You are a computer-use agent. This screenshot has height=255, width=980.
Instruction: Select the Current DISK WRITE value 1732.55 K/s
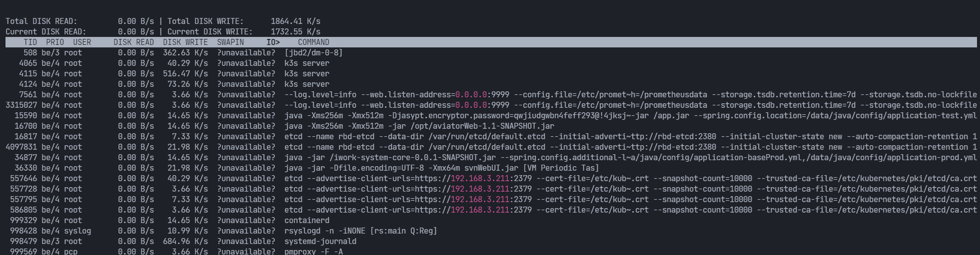click(295, 32)
